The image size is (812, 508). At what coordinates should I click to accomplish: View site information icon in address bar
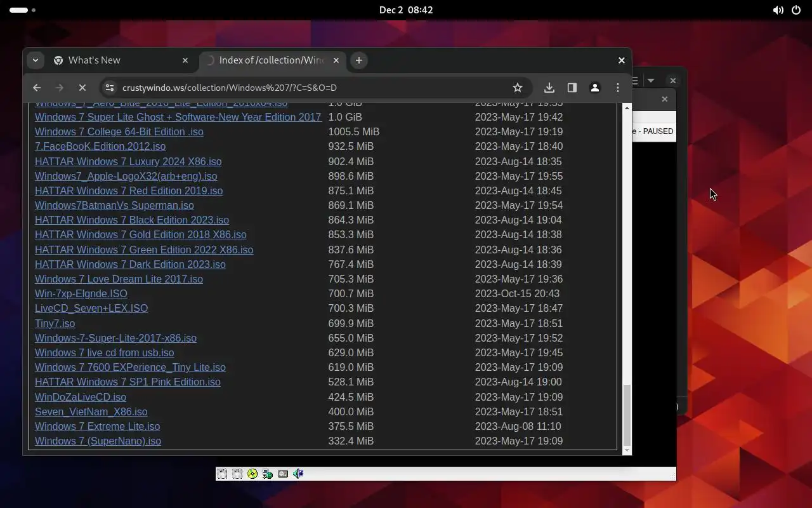point(109,88)
